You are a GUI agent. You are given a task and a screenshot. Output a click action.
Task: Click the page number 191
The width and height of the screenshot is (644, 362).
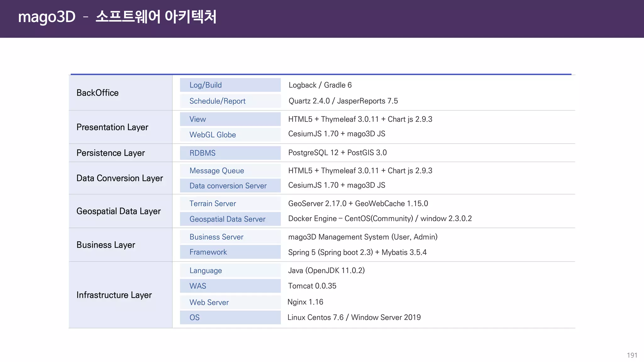coord(632,355)
